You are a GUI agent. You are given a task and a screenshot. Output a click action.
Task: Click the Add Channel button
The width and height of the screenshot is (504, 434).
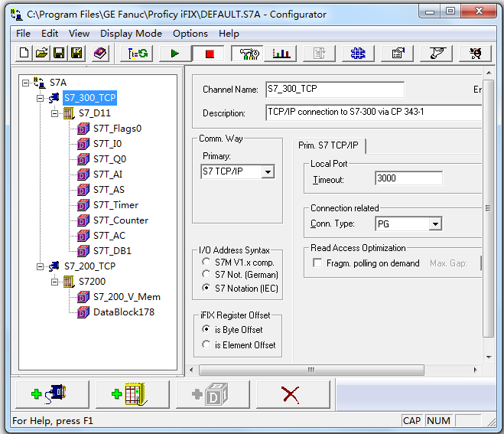pyautogui.click(x=53, y=394)
